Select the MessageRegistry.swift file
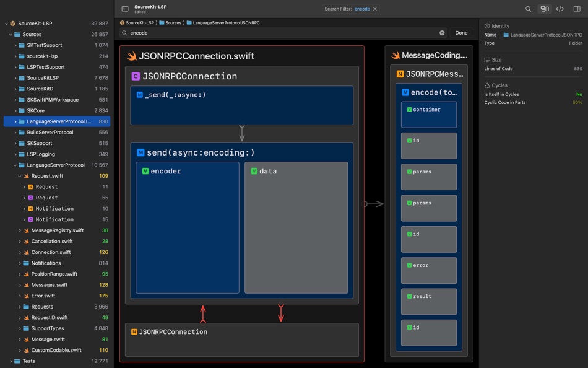588x368 pixels. point(57,230)
